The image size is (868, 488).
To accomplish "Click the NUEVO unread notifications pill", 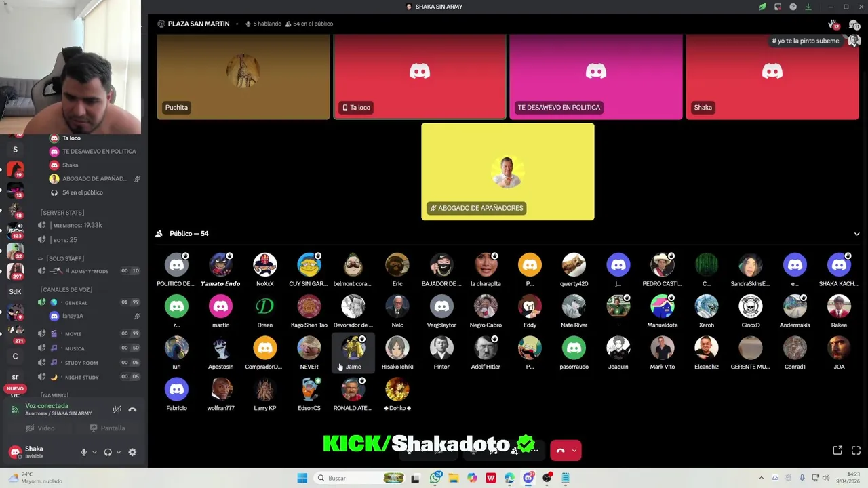I will (15, 389).
